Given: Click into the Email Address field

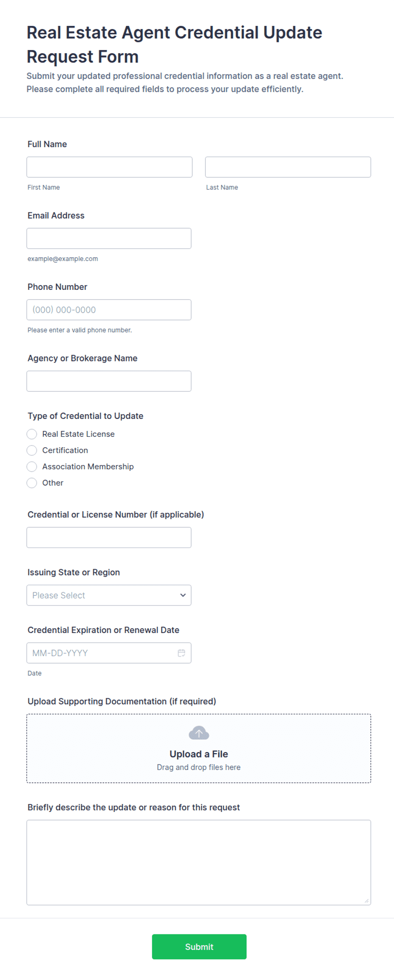Looking at the screenshot, I should (109, 239).
